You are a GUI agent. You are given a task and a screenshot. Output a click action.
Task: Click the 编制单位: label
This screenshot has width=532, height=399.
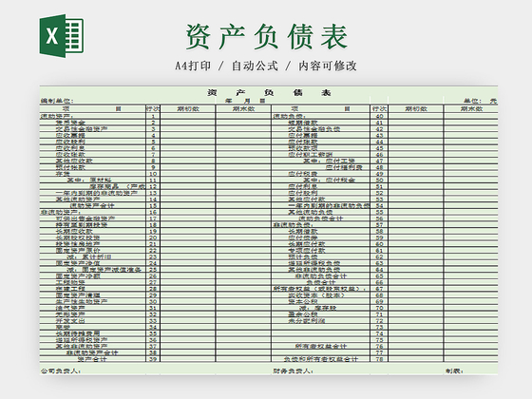(57, 101)
